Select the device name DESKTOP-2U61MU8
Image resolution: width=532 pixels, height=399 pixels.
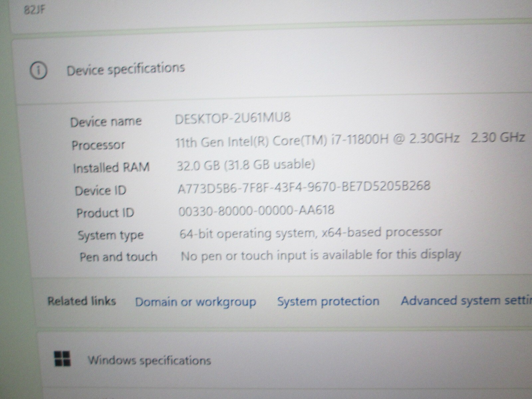pos(233,118)
